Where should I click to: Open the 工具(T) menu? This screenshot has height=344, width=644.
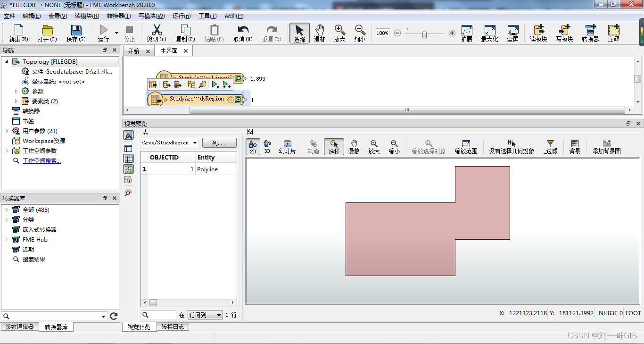[207, 16]
